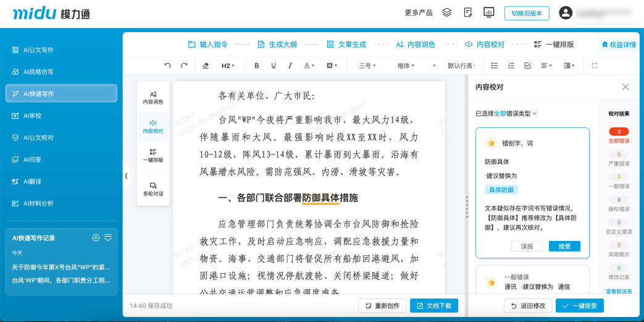Open the unlabeled dropdown after 楷体

[434, 66]
